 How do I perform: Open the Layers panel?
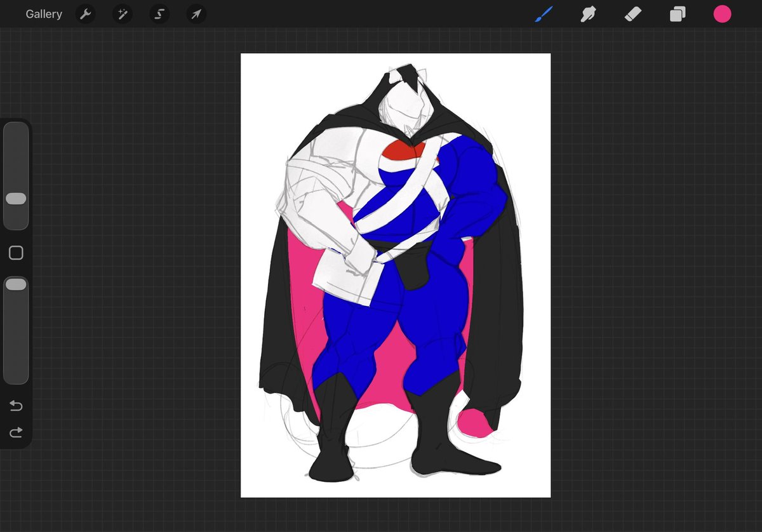678,14
